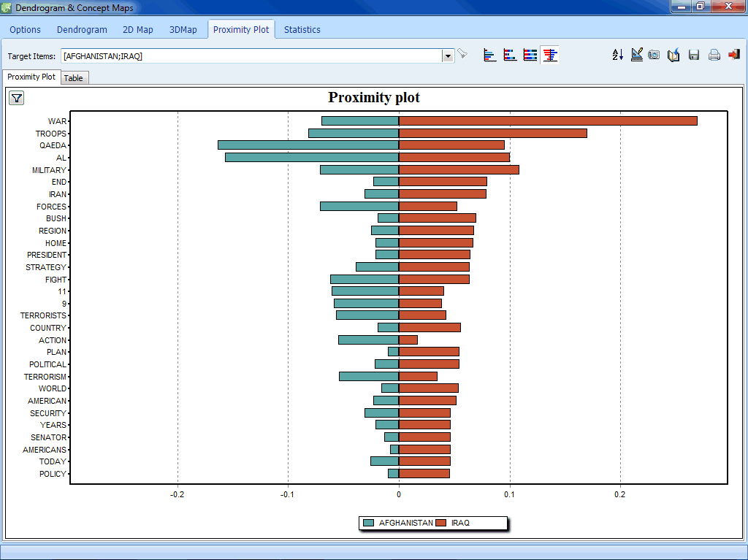This screenshot has height=560, width=748.
Task: Expand the Target Items dropdown arrow
Action: tap(448, 55)
